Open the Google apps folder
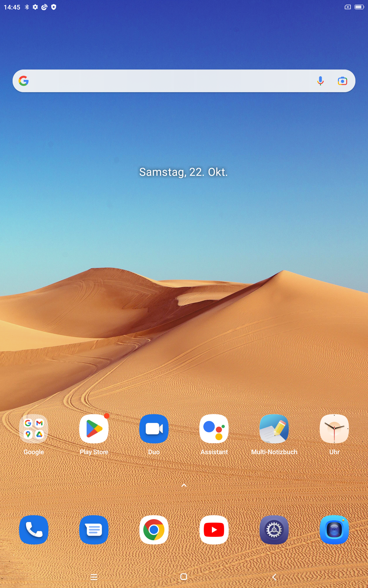The height and width of the screenshot is (588, 368). [x=34, y=429]
